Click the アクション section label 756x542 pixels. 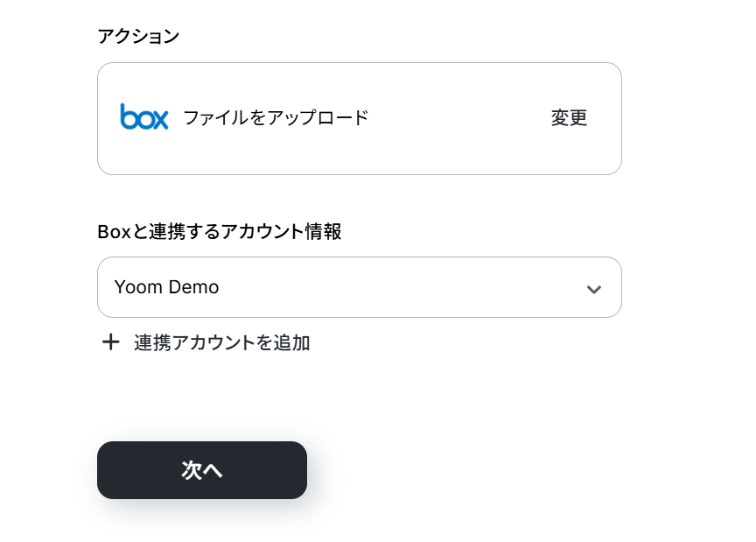tap(138, 36)
